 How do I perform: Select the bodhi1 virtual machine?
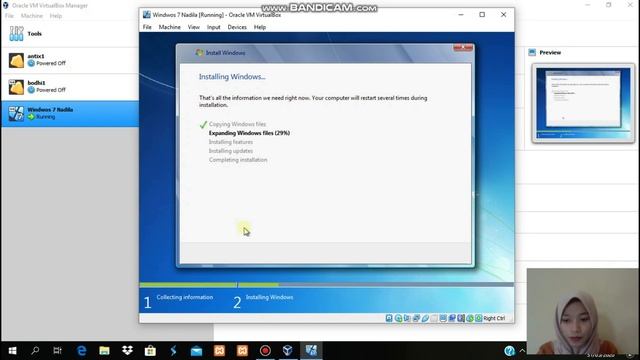69,87
